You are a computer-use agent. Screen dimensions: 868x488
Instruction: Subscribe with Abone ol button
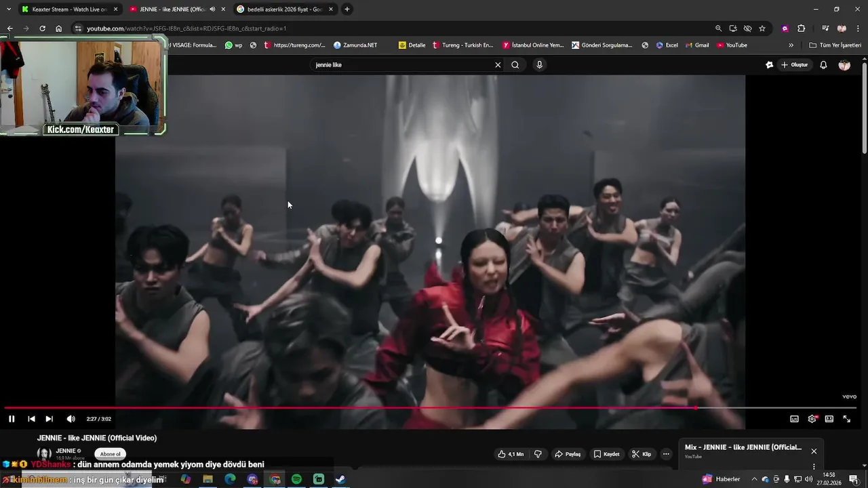(110, 454)
